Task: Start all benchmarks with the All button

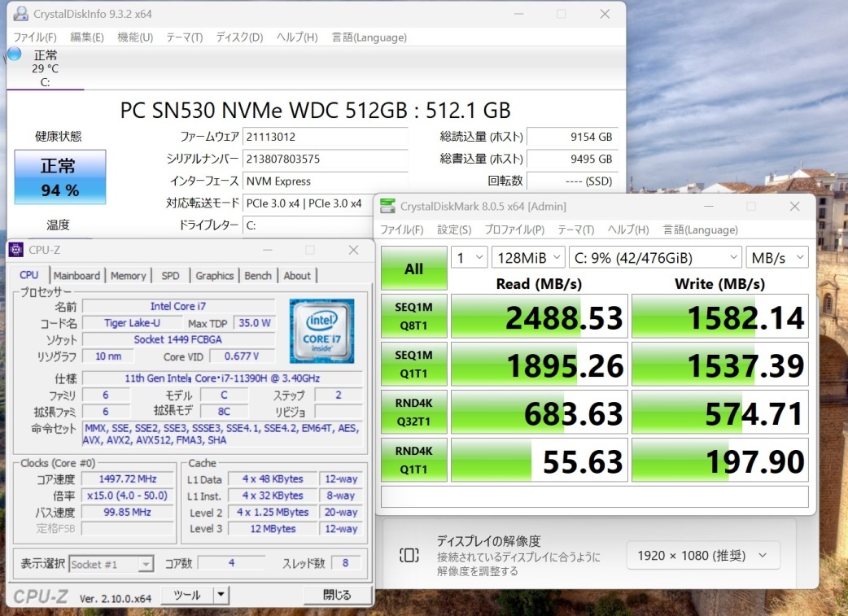Action: click(413, 269)
